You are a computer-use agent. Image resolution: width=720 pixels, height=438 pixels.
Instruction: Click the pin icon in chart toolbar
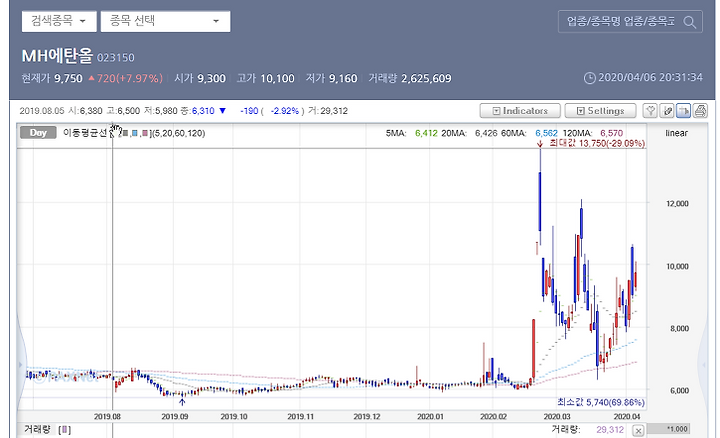coord(650,111)
